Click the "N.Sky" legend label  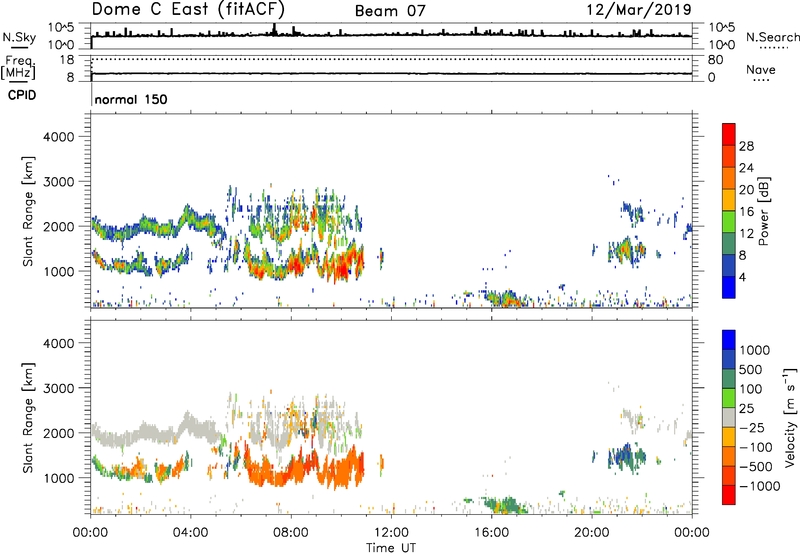point(19,37)
